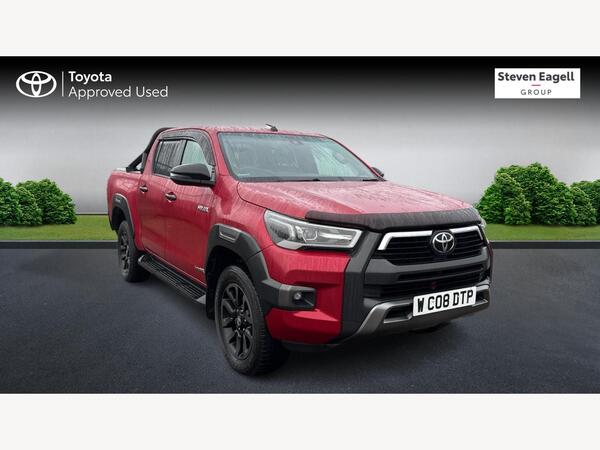The width and height of the screenshot is (600, 450).
Task: Click the black side step running board
Action: point(172,278)
